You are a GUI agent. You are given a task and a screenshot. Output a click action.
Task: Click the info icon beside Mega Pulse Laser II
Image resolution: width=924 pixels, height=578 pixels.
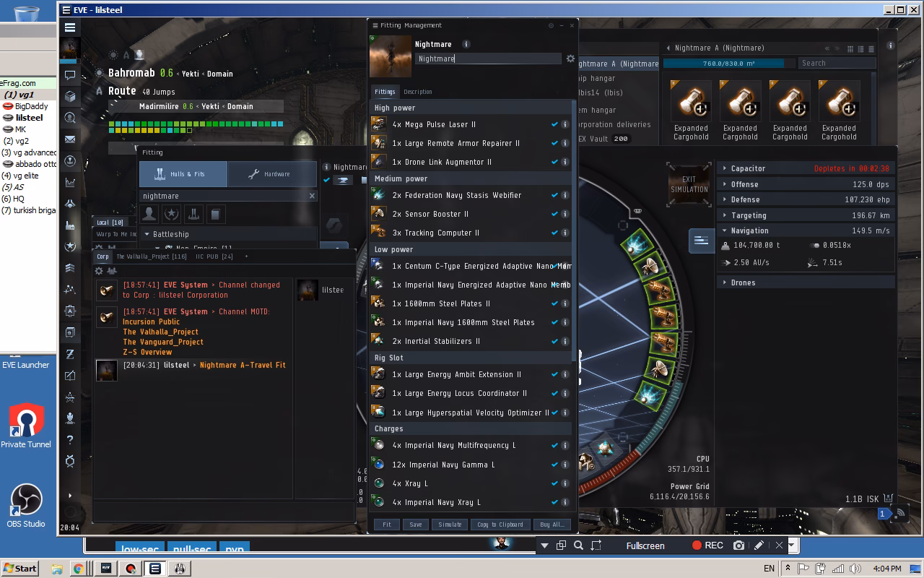[x=565, y=124]
